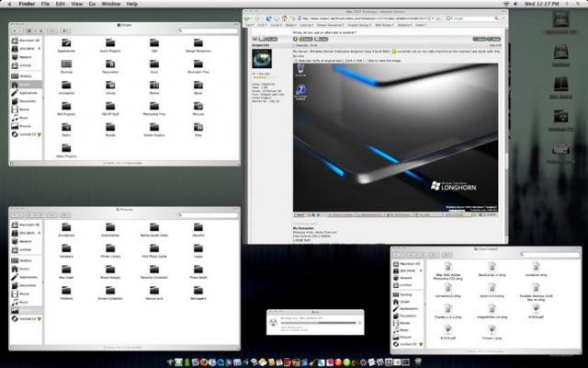Viewport: 588px width, 368px height.
Task: Switch home Finder window to column view
Action: coord(40,30)
